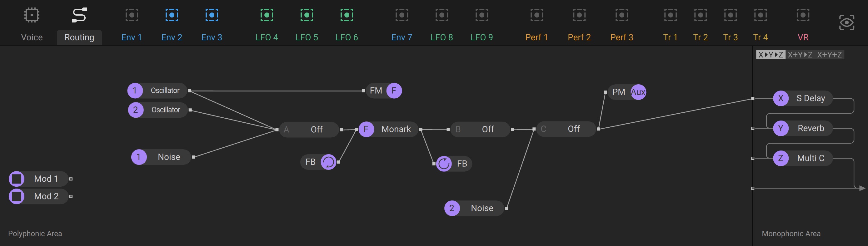Select X+Y>Z effects routing
This screenshot has height=246, width=868.
[800, 55]
